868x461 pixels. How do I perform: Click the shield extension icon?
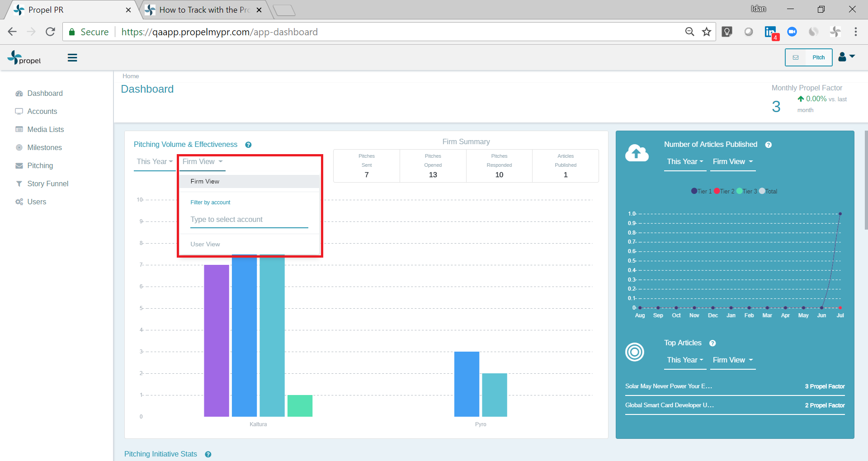coord(727,32)
